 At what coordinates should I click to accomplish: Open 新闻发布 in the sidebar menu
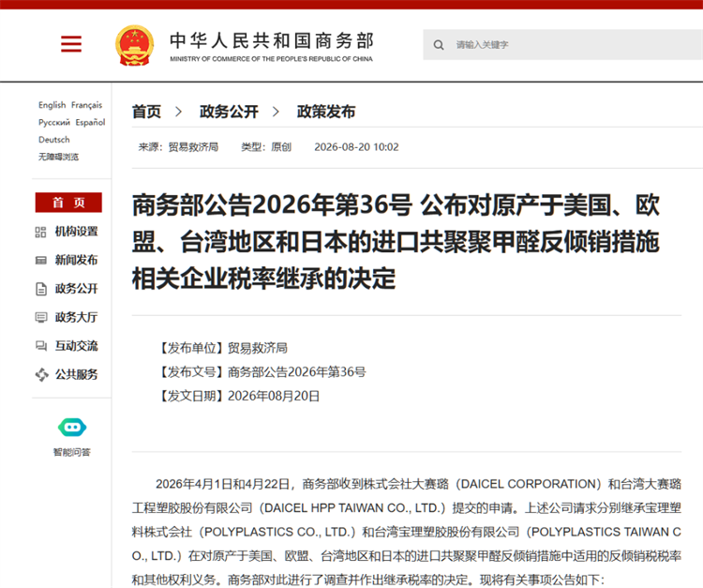76,260
